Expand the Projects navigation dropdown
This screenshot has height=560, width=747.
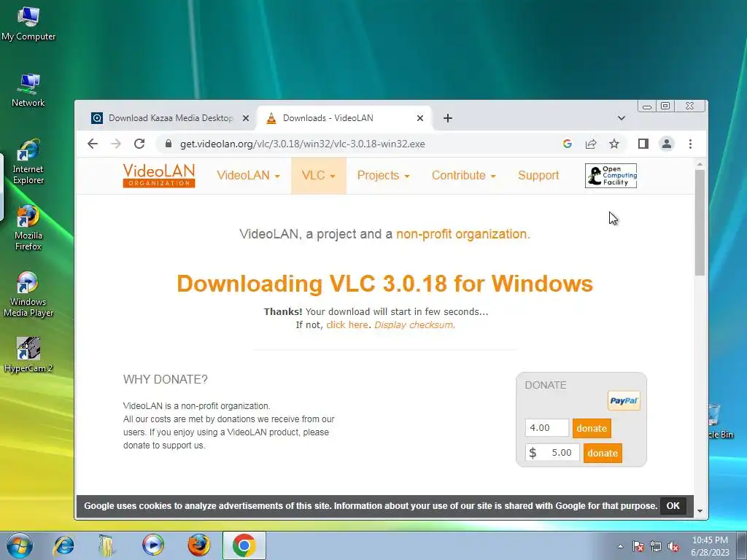384,176
